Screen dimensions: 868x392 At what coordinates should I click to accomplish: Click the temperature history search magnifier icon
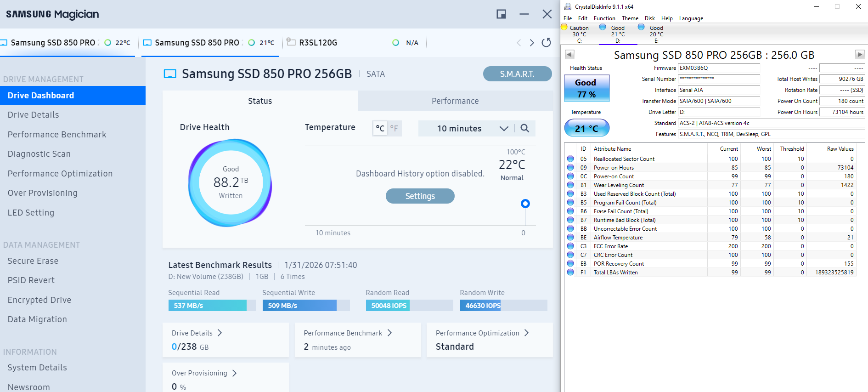click(525, 129)
